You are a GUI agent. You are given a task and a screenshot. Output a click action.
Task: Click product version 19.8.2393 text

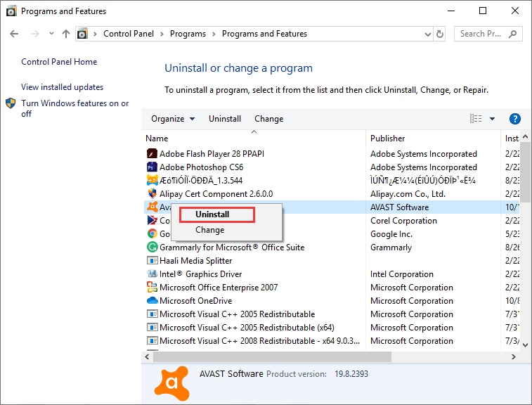tap(351, 374)
